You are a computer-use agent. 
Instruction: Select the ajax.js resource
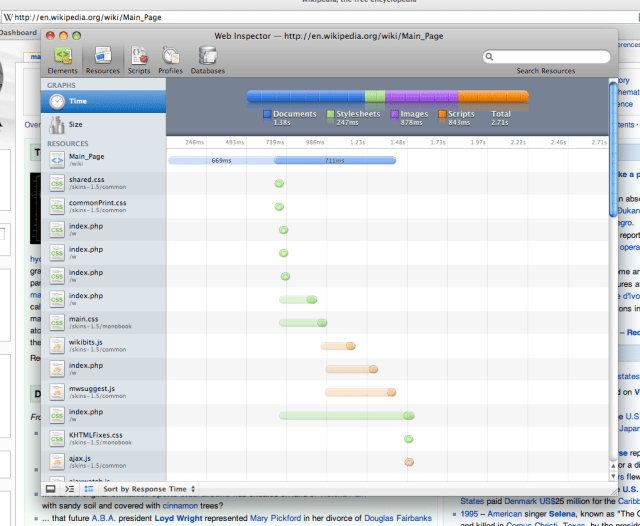[x=103, y=462]
